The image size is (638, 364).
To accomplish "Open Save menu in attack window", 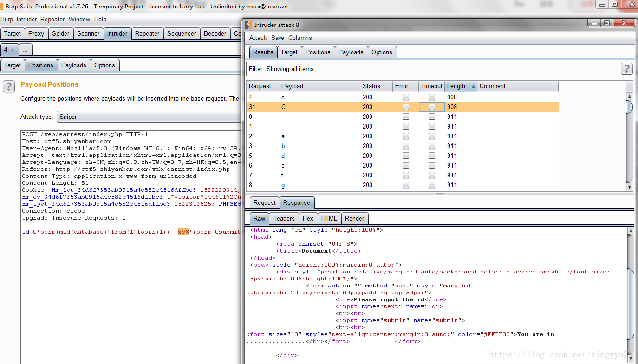I will point(278,38).
